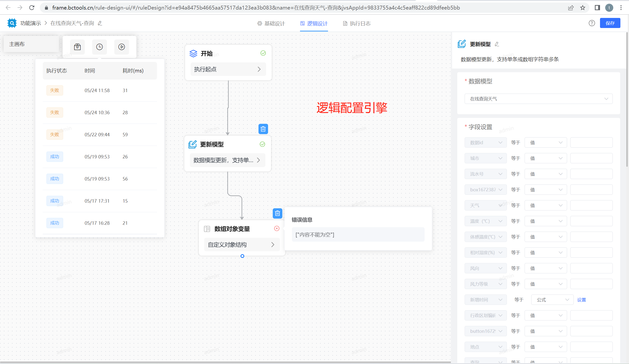Open 公式 type dropdown for 新增时间
The width and height of the screenshot is (629, 364).
[552, 300]
